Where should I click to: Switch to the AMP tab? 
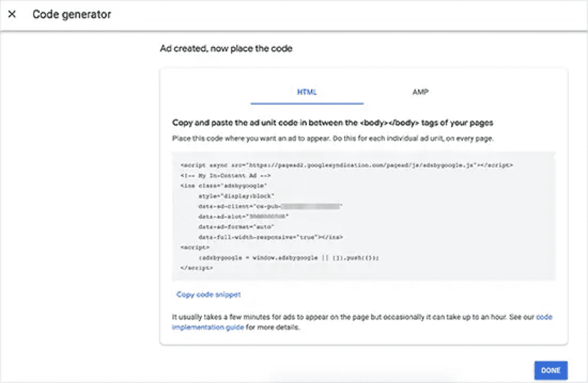click(420, 92)
